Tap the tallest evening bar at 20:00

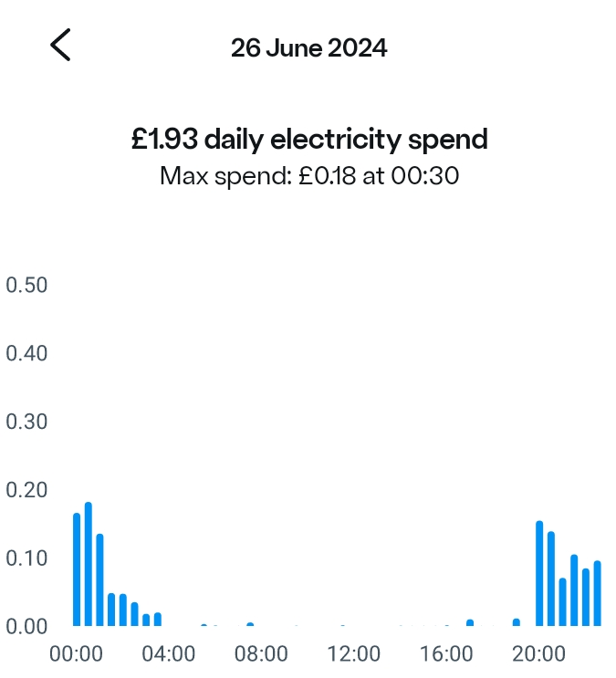point(539,573)
